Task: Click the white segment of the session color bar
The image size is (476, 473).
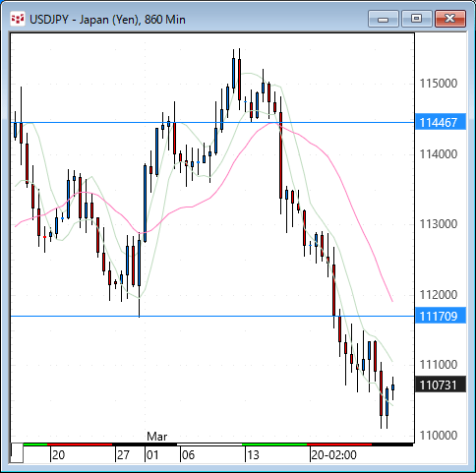Action: 209,444
